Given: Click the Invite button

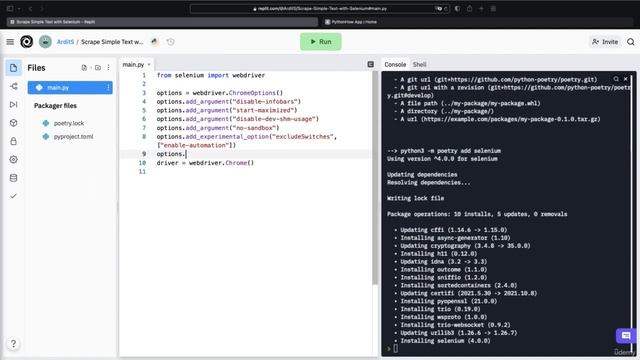Looking at the screenshot, I should pos(605,42).
